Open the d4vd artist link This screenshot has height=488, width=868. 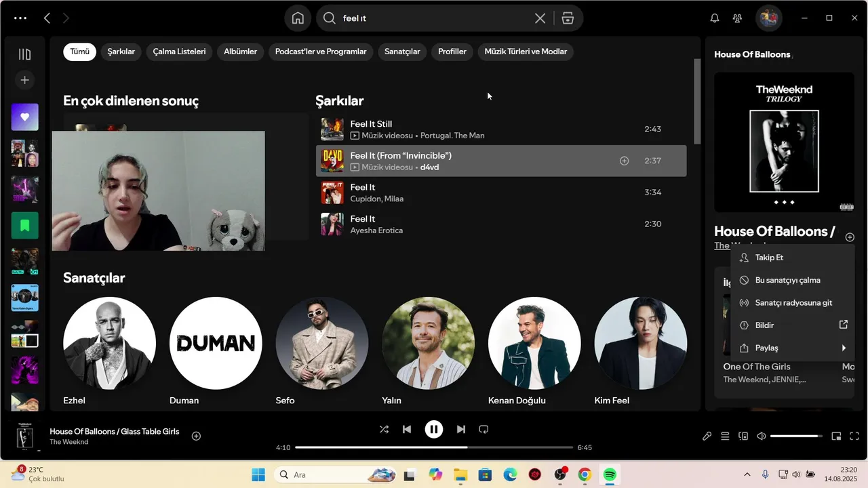click(x=429, y=167)
